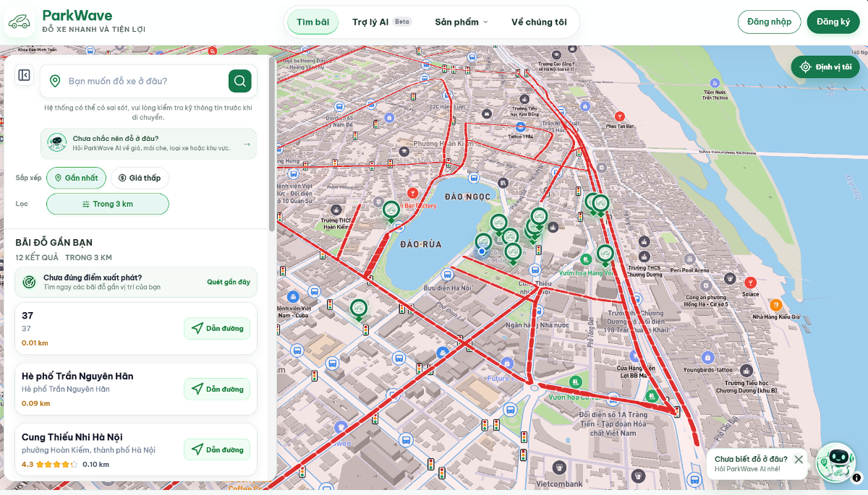Click the 'Cung Thiếu Nhi Hà Nội' result title
Viewport: 868px width, 495px height.
coord(72,436)
